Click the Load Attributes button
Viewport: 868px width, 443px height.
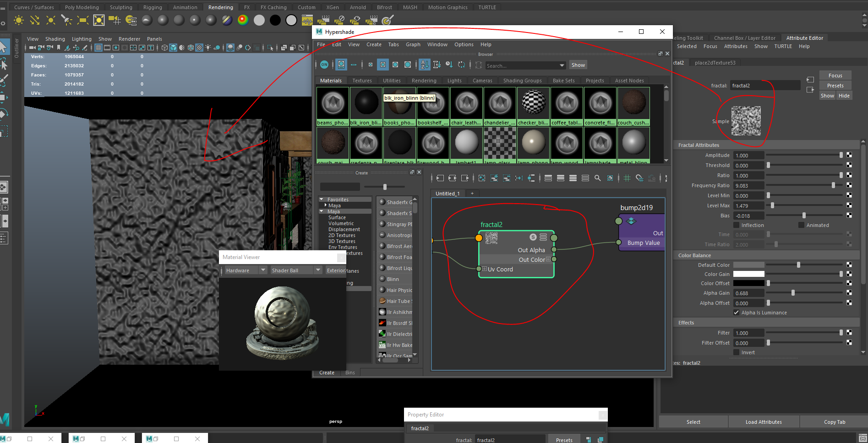click(x=764, y=421)
